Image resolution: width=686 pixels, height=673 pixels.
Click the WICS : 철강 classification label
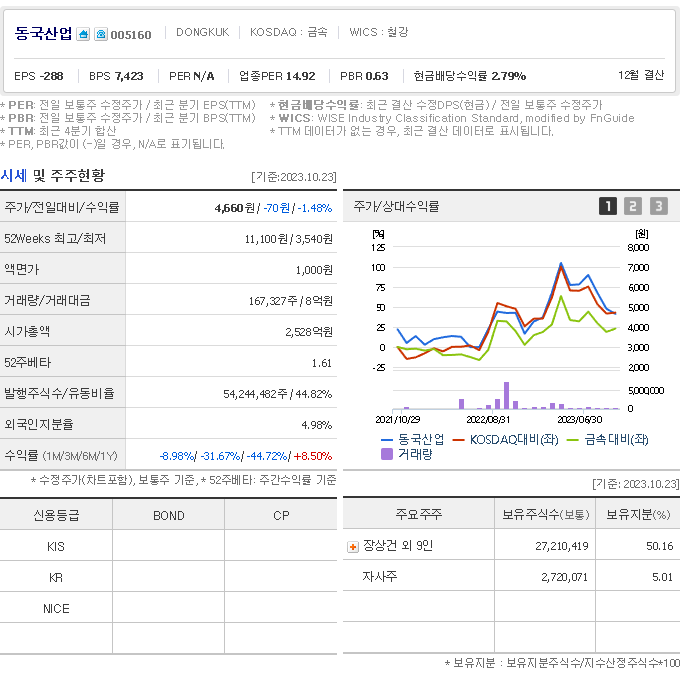(x=378, y=32)
